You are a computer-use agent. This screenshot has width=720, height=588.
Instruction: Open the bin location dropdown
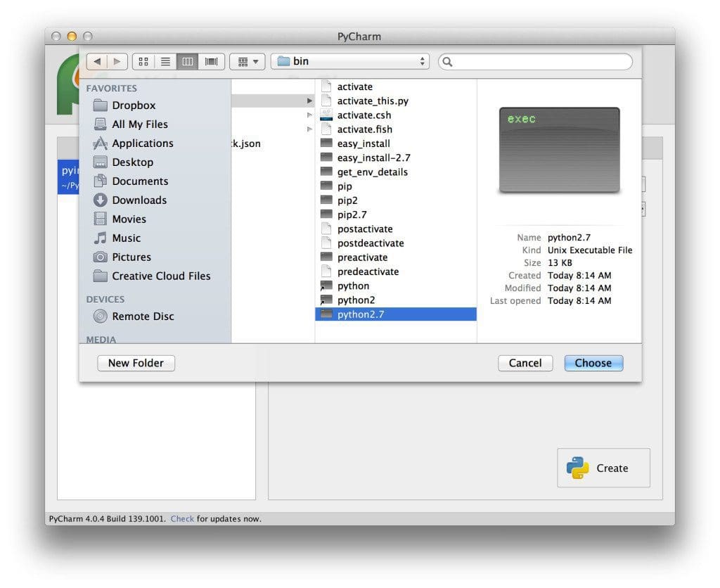(349, 61)
